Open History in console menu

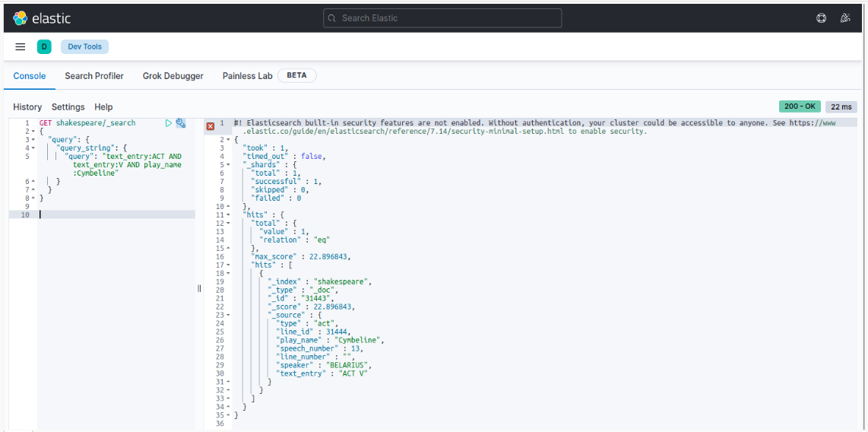[x=27, y=107]
